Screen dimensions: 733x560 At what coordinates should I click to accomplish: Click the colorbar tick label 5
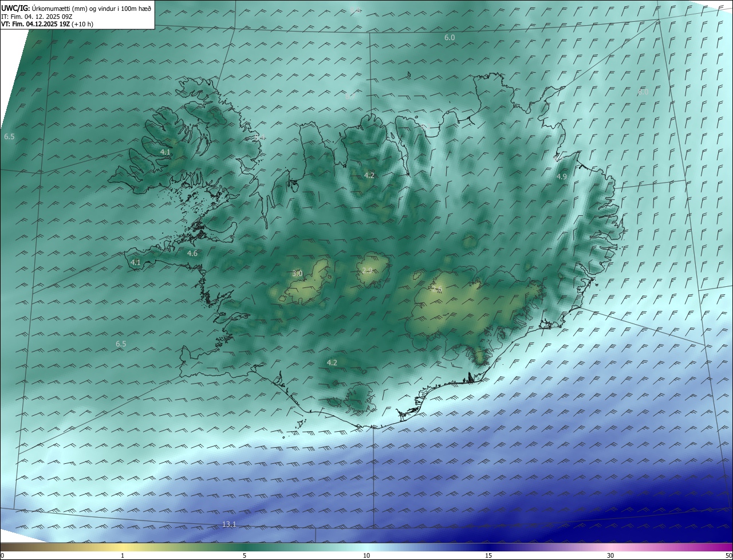pos(245,555)
